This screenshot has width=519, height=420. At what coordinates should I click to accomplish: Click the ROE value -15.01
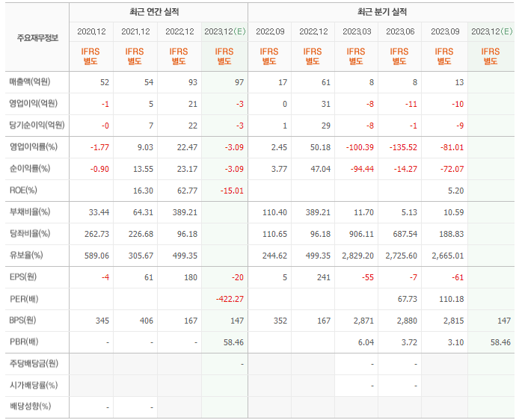(x=232, y=191)
